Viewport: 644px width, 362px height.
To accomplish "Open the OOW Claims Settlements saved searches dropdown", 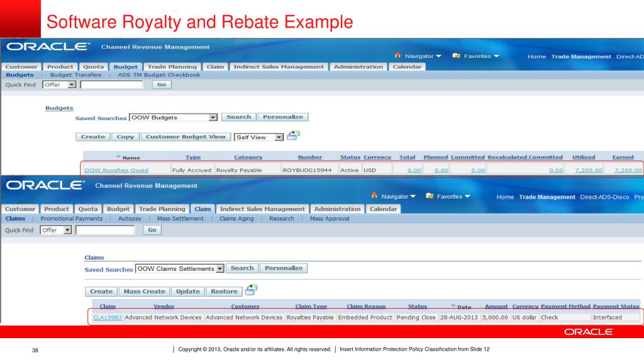I will (220, 269).
